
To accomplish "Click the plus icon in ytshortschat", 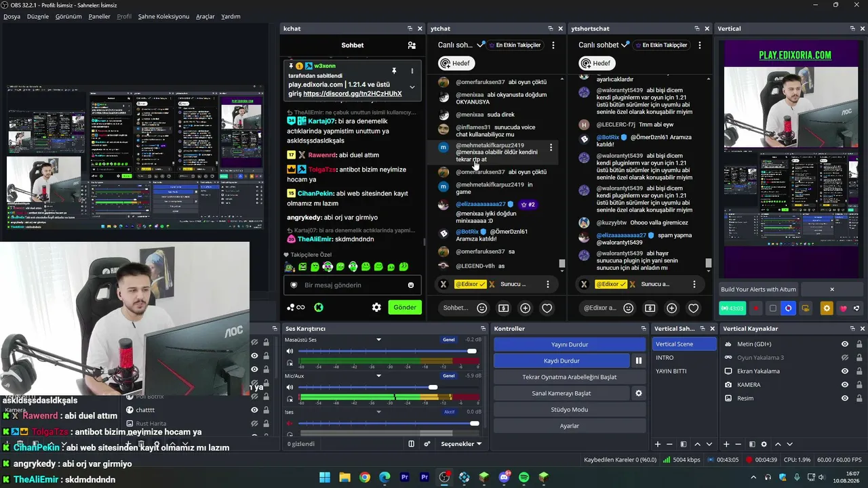I will point(671,308).
